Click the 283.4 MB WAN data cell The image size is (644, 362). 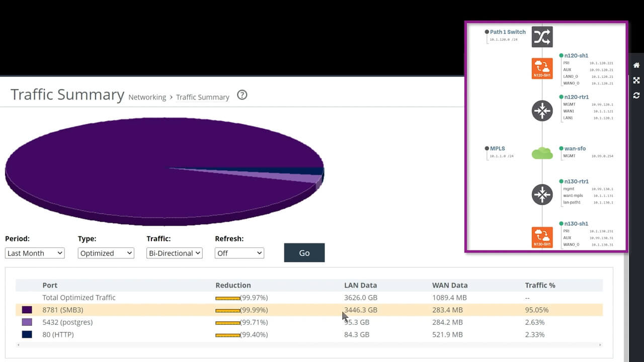click(447, 310)
